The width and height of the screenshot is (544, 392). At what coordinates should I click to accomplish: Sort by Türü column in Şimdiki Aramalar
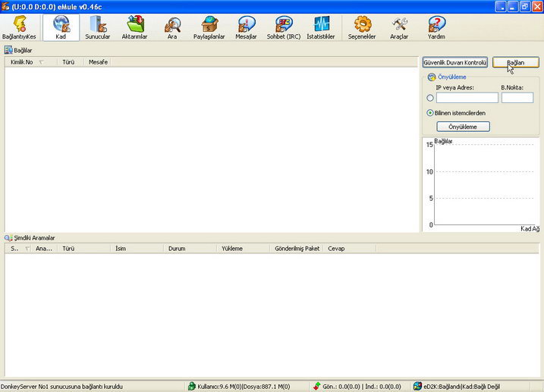point(84,249)
